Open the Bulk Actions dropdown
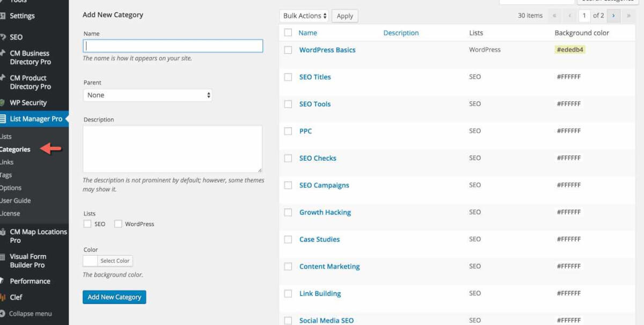The height and width of the screenshot is (325, 644). 304,16
